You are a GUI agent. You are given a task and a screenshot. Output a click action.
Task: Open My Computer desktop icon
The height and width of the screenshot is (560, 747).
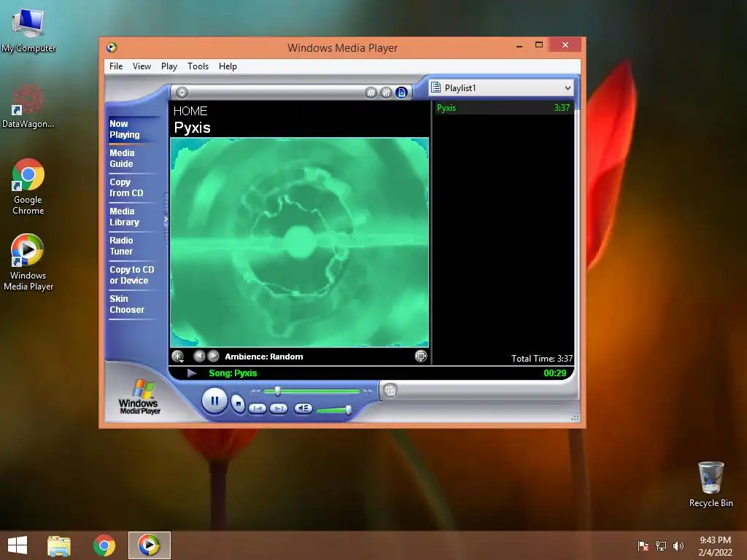(x=28, y=31)
